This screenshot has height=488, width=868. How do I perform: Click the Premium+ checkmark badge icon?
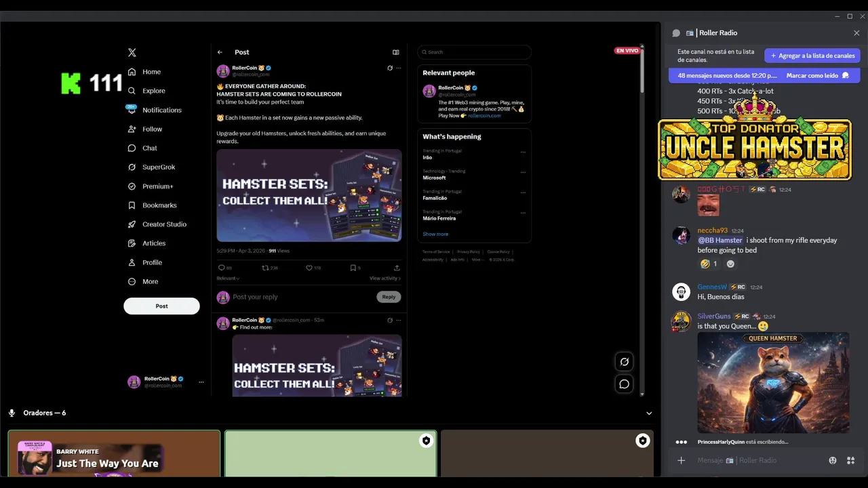pos(132,186)
